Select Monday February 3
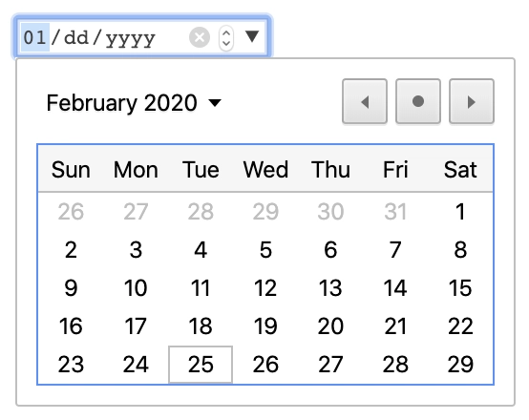Image resolution: width=529 pixels, height=420 pixels. (136, 250)
